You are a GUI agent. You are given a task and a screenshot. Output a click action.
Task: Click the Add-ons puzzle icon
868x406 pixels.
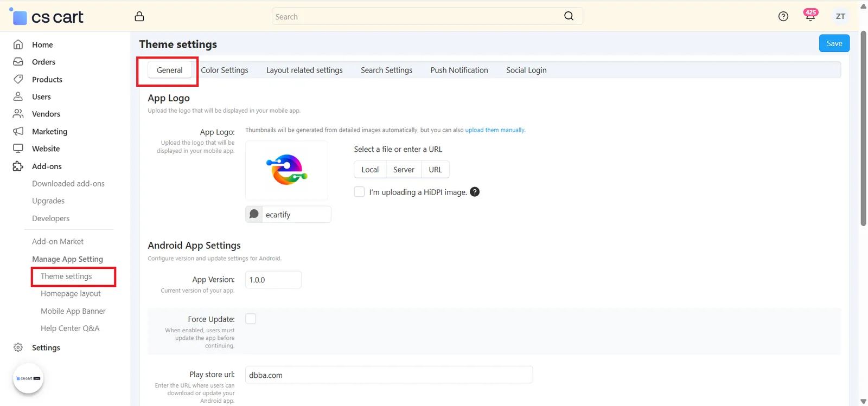pos(18,166)
